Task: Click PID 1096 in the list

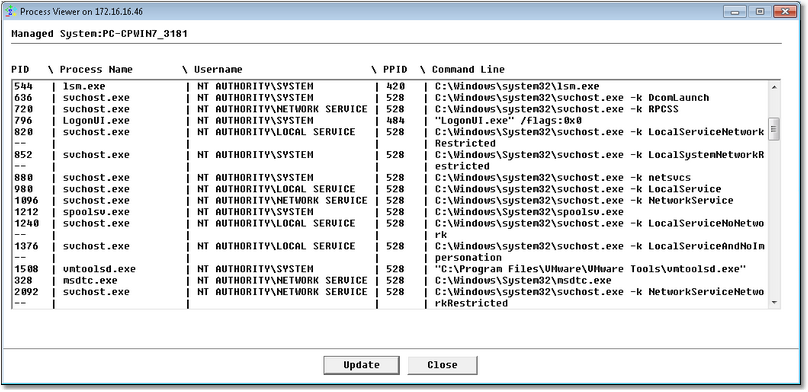Action: pyautogui.click(x=26, y=200)
